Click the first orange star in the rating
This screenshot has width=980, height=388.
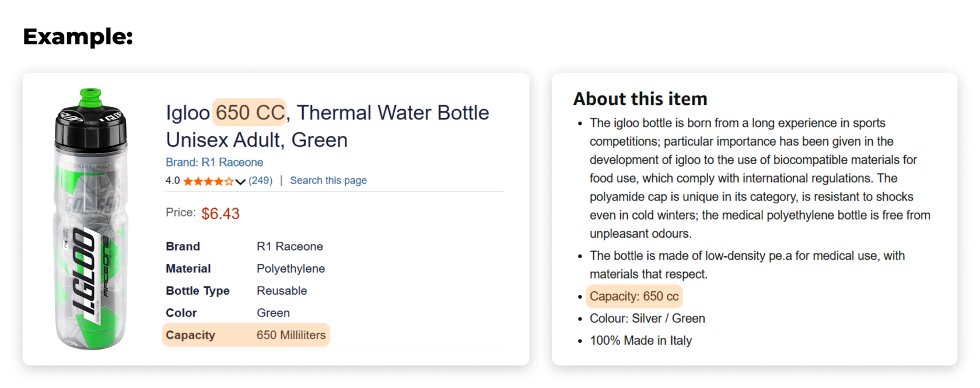[188, 181]
